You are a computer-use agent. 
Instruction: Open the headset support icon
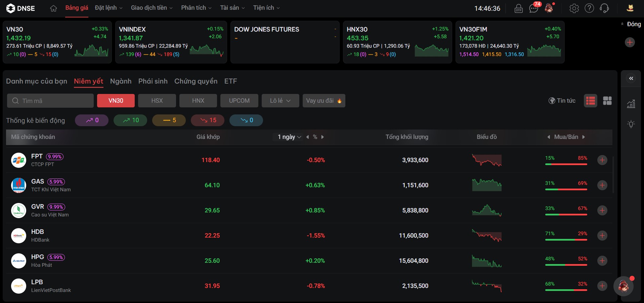point(604,8)
